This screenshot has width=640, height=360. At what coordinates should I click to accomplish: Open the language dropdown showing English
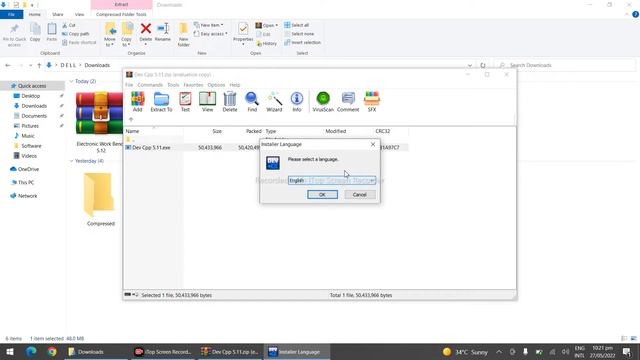point(332,180)
